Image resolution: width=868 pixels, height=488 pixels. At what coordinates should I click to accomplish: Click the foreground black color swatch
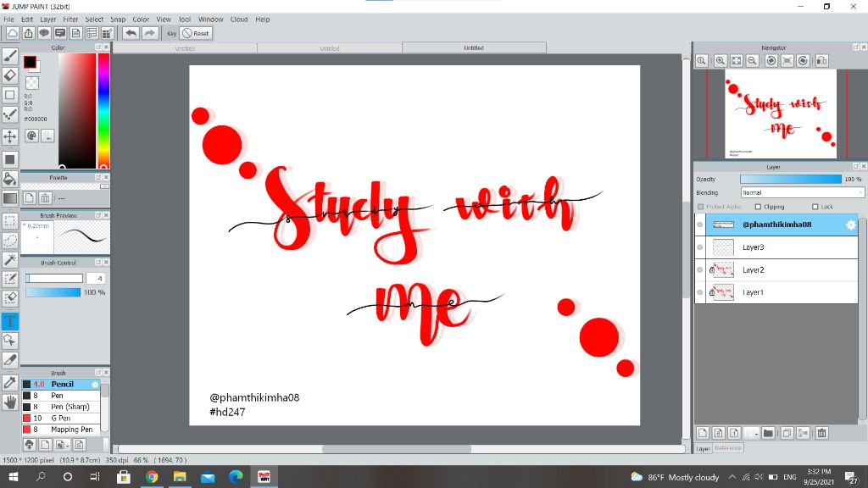click(30, 62)
